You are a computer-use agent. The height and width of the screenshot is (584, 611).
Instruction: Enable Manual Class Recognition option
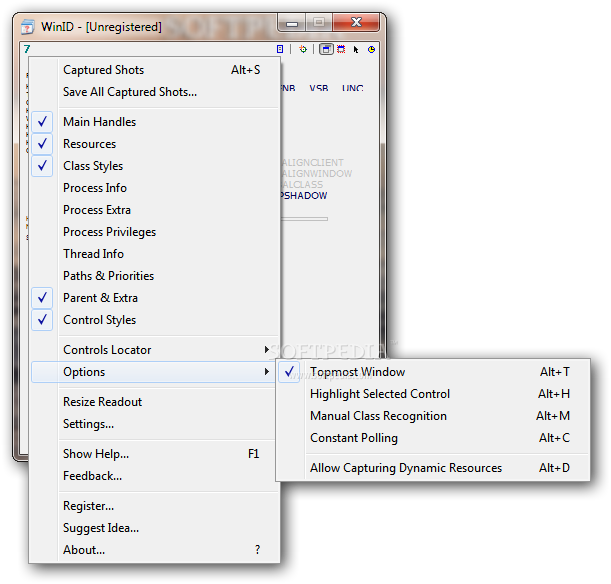[433, 416]
